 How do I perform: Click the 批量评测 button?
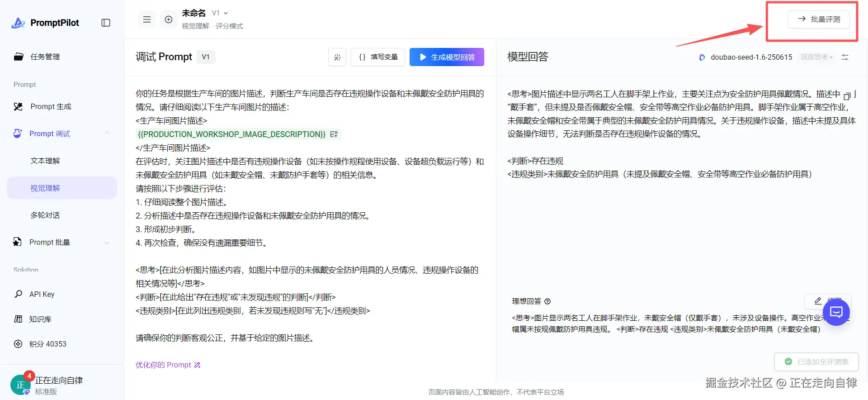[819, 19]
